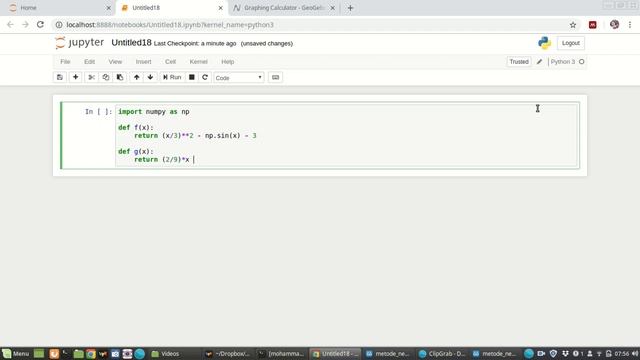Interrupt the kernel with stop icon
The image size is (640, 360).
pos(191,77)
